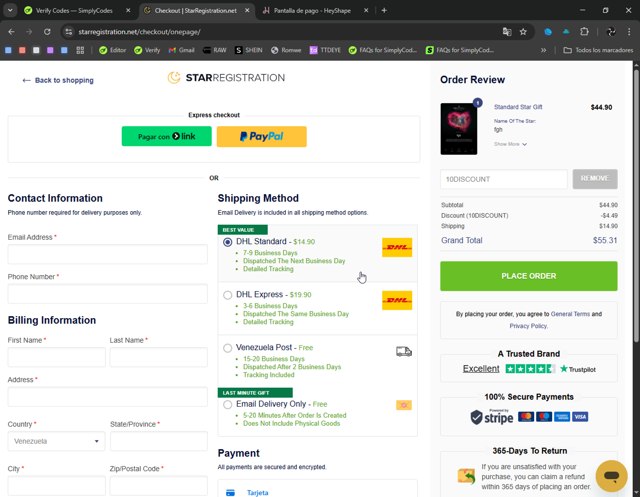
Task: Open Todos los marcadores folder
Action: (598, 50)
